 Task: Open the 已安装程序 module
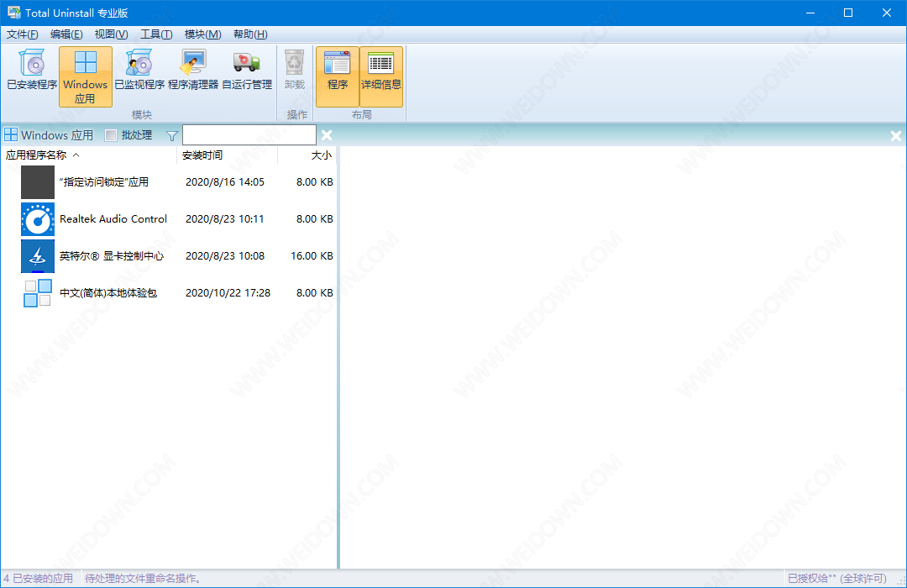click(x=32, y=70)
